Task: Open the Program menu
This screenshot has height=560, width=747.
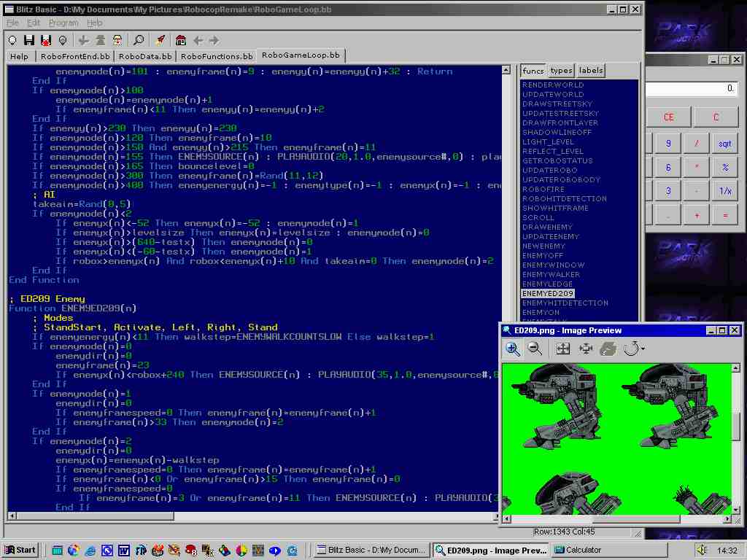Action: tap(63, 23)
